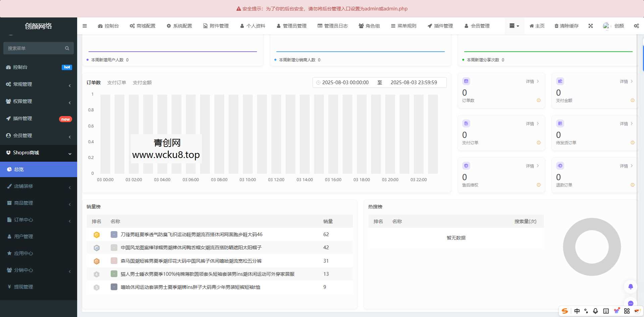The image size is (644, 317).
Task: Select the 支付订单 tab above the chart
Action: tap(117, 82)
